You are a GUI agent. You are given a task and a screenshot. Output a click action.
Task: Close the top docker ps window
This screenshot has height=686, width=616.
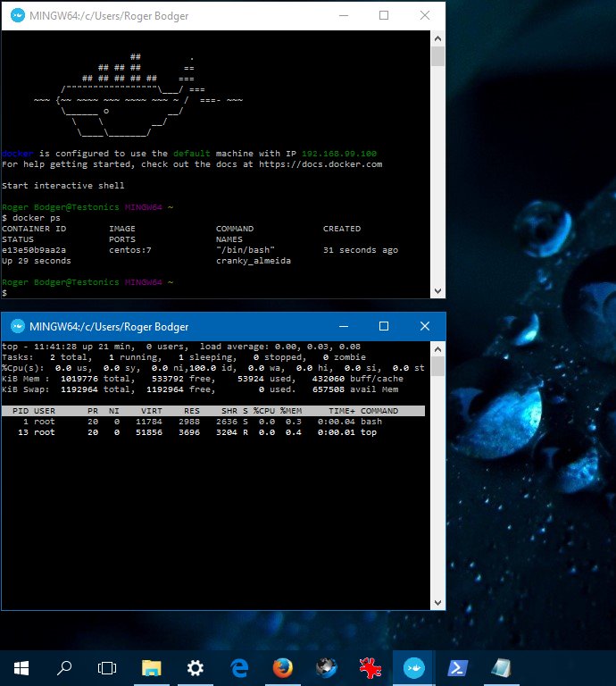[x=425, y=15]
